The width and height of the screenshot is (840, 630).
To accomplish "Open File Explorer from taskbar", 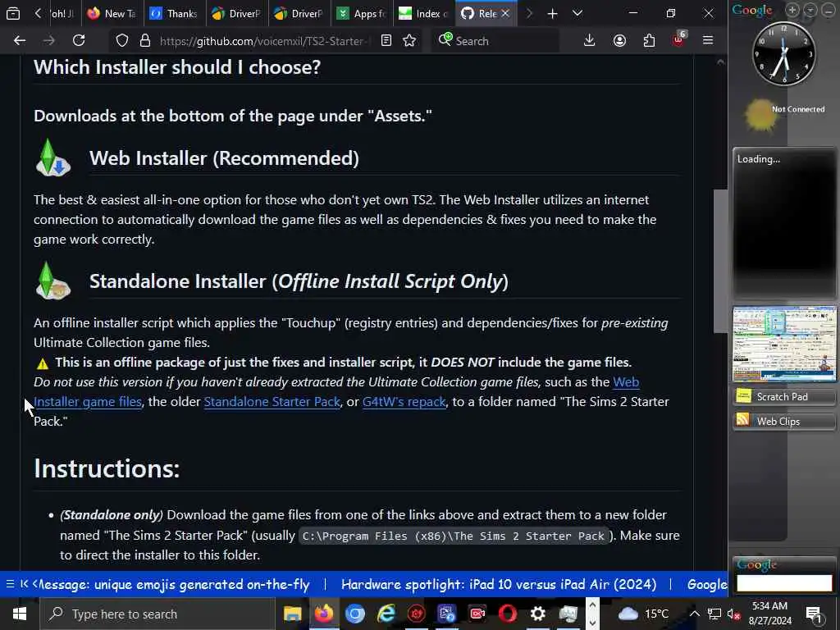I will pos(293,614).
